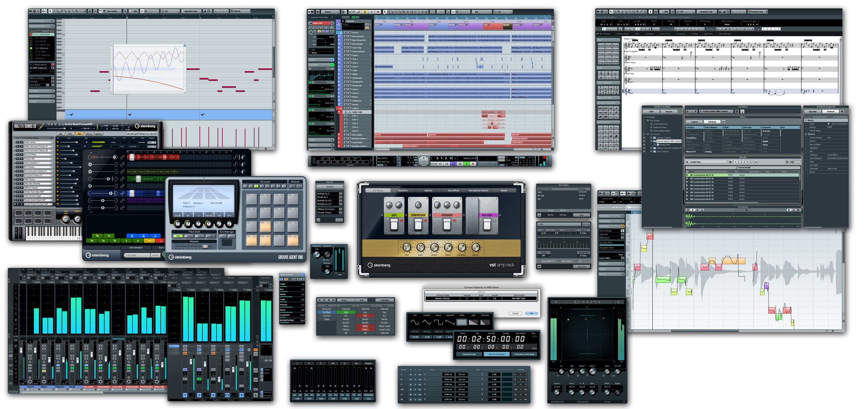Click Reset button in Groove Agent Global
This screenshot has height=409, width=868.
(x=299, y=186)
